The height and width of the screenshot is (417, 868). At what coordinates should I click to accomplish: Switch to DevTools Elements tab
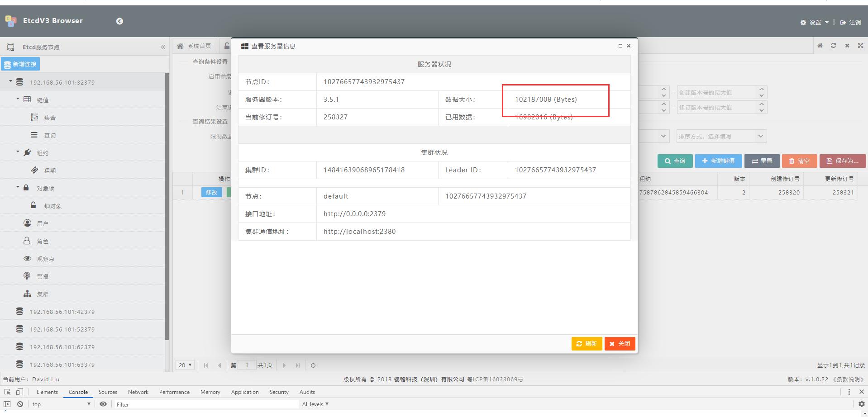coord(47,392)
